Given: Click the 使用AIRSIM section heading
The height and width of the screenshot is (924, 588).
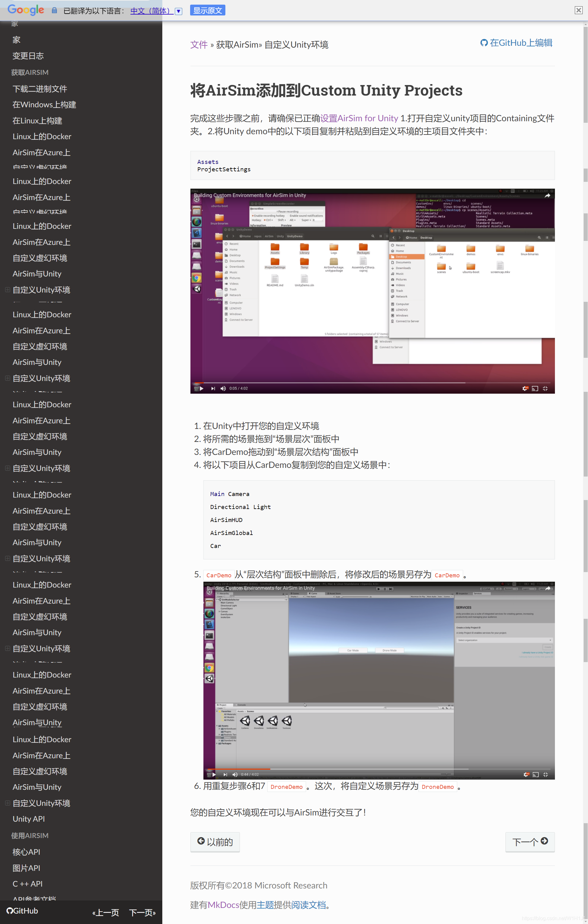Looking at the screenshot, I should (30, 835).
